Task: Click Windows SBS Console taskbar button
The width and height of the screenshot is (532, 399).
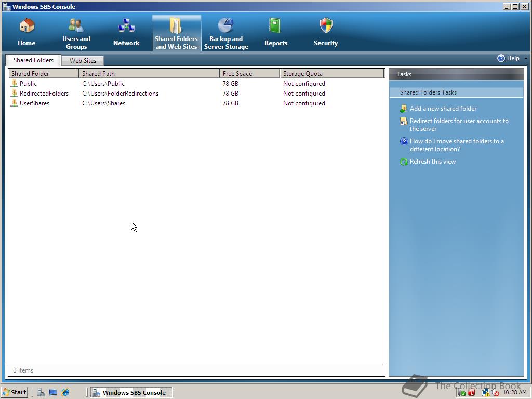Action: [x=131, y=393]
